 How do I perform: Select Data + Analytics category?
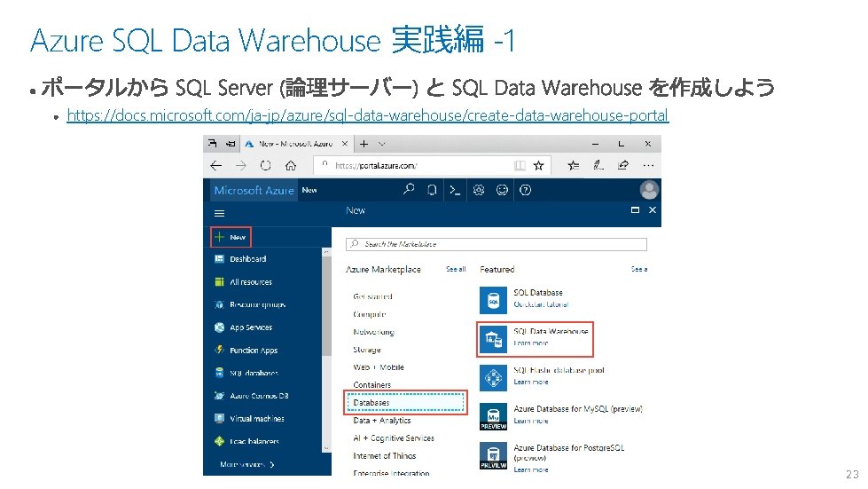coord(382,421)
